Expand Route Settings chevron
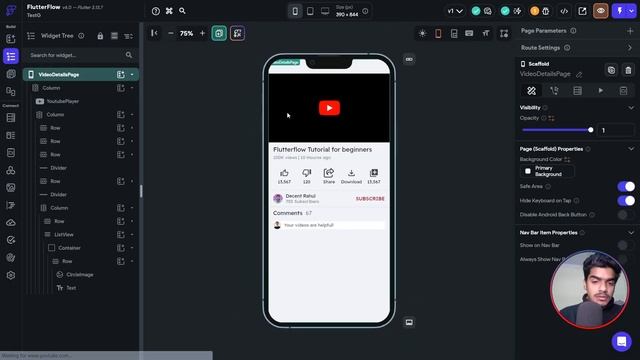Screen dimensions: 640x360 (630, 48)
